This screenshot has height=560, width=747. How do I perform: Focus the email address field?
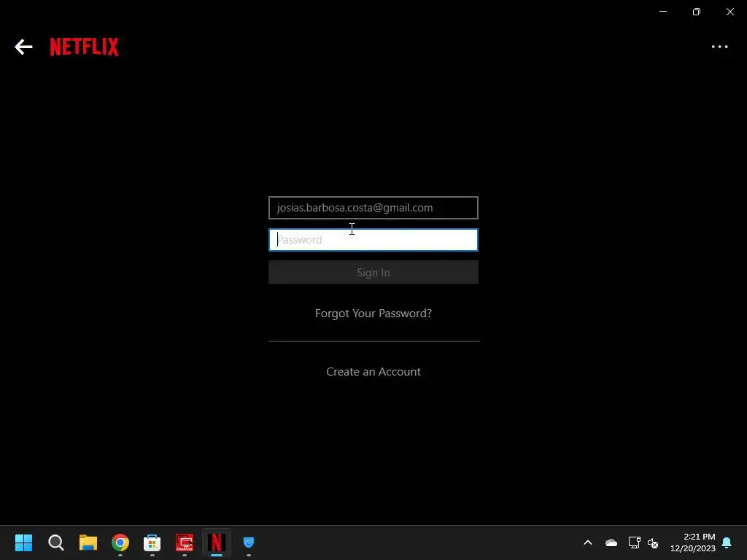[x=373, y=208]
